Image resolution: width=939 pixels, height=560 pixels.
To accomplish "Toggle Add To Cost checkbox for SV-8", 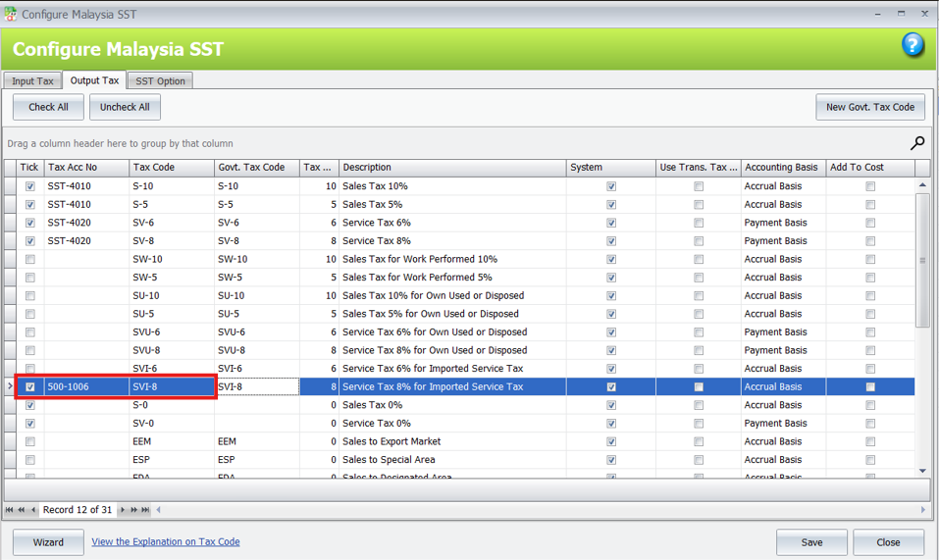I will coord(870,241).
